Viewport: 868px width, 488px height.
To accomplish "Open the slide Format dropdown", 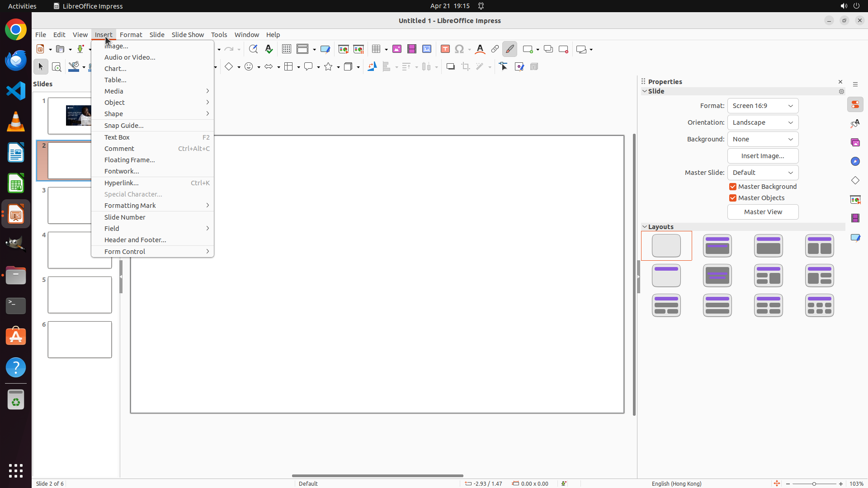I will (x=763, y=106).
